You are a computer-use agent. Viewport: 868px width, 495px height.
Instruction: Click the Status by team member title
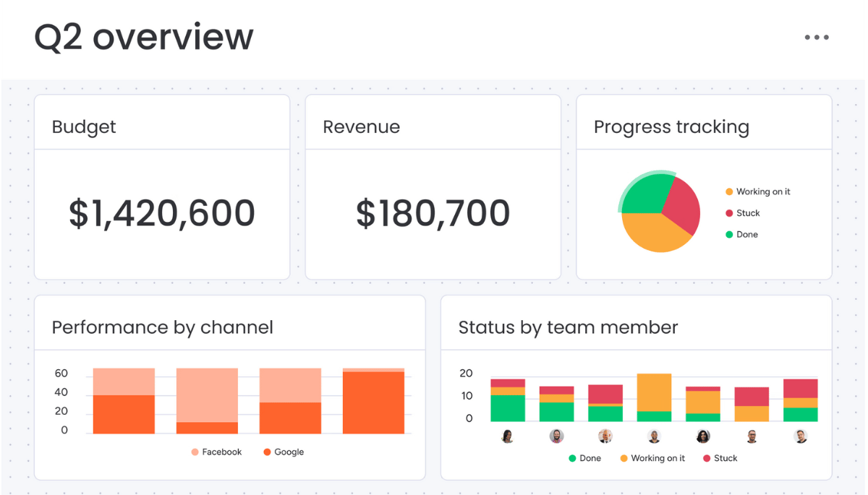click(x=568, y=327)
